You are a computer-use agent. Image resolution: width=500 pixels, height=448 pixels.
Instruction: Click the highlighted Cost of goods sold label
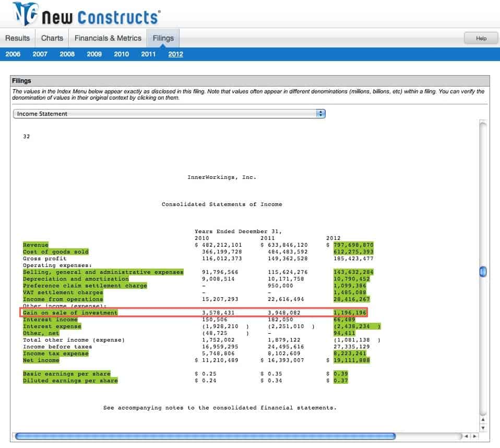55,252
